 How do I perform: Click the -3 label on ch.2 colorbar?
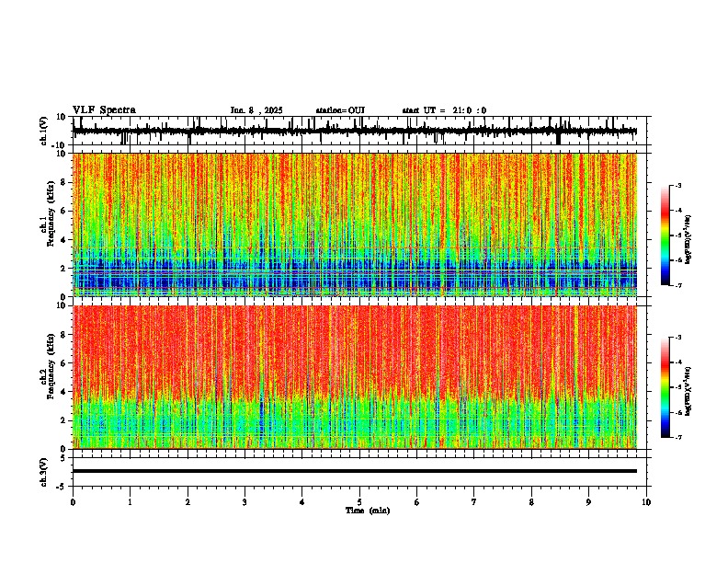tap(677, 338)
